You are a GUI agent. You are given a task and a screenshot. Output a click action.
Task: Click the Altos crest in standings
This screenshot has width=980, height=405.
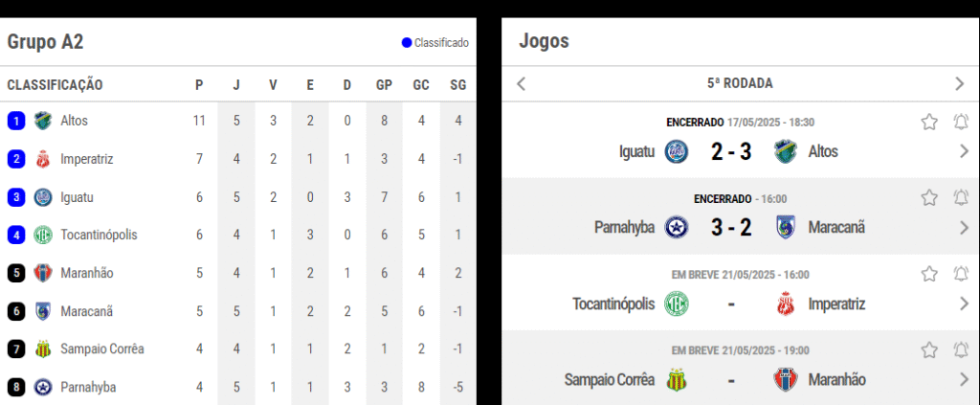(x=43, y=121)
